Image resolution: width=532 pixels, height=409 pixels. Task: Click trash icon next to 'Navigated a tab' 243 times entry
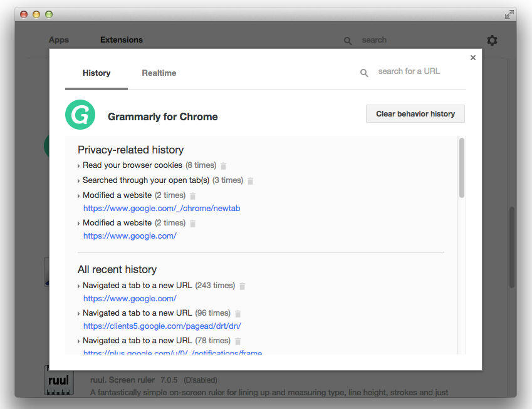242,286
